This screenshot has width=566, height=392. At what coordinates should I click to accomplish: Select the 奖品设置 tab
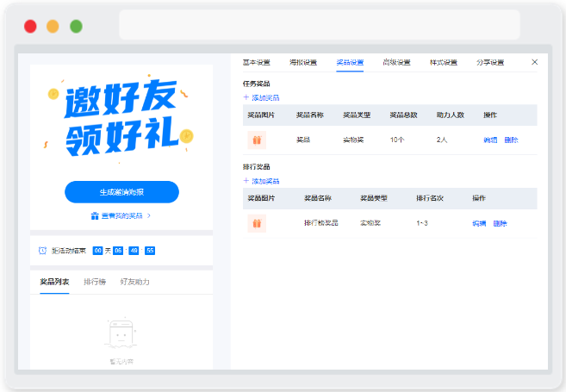pos(350,62)
